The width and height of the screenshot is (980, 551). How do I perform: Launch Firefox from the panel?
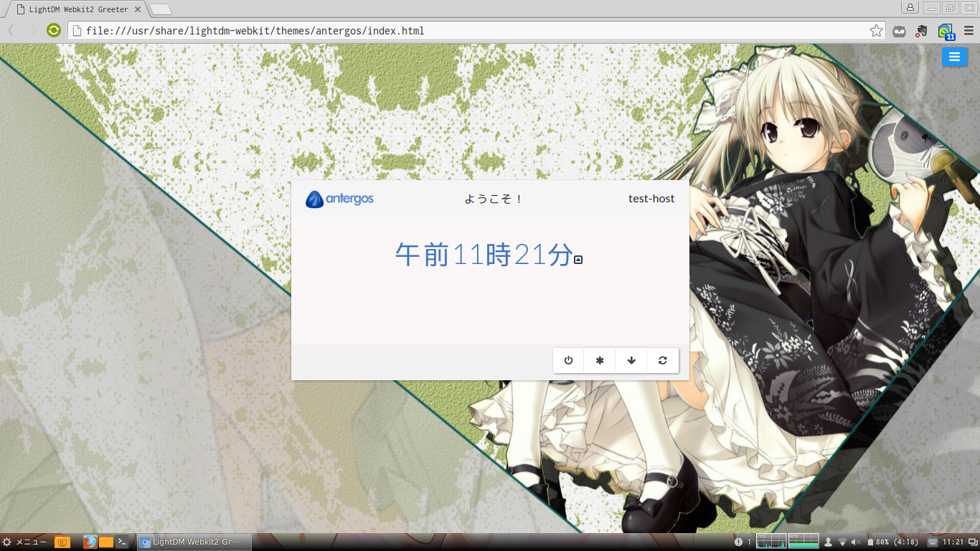(90, 542)
